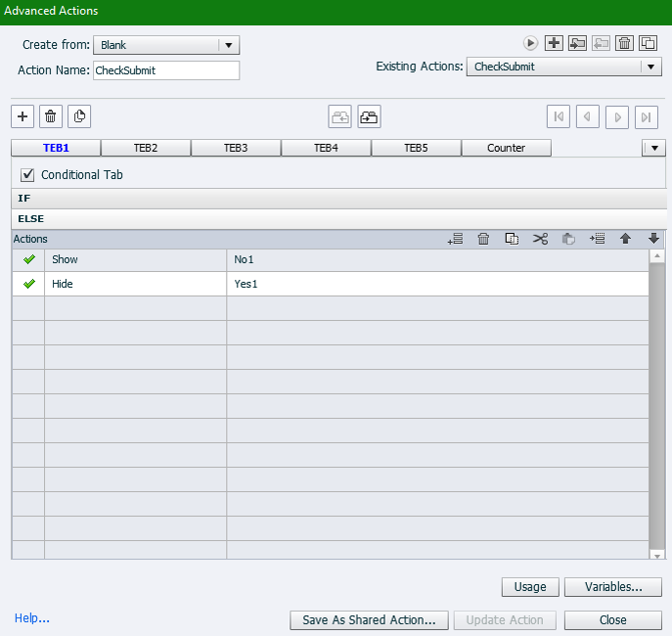The height and width of the screenshot is (636, 672).
Task: Delete the current action using top-right trash icon
Action: [x=624, y=43]
